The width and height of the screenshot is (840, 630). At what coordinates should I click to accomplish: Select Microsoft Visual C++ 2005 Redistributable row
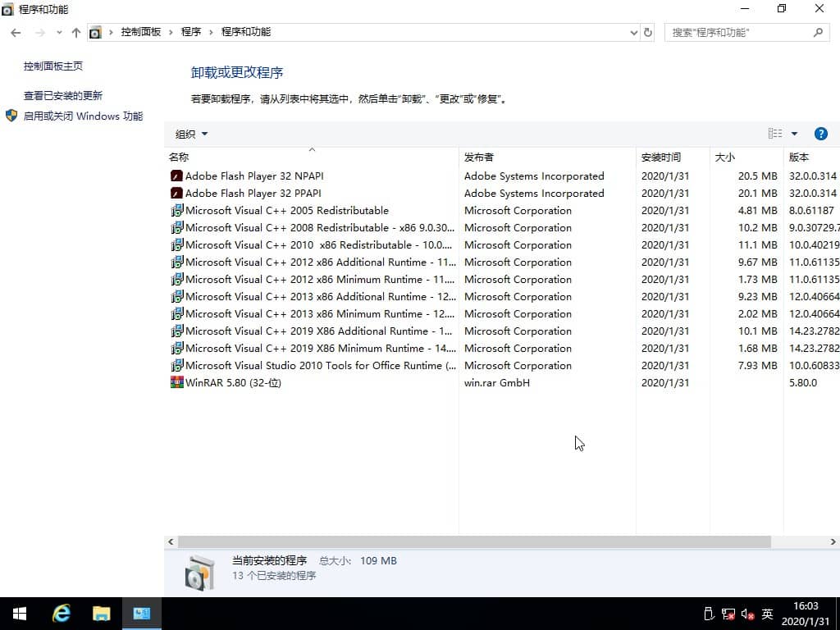pyautogui.click(x=502, y=210)
